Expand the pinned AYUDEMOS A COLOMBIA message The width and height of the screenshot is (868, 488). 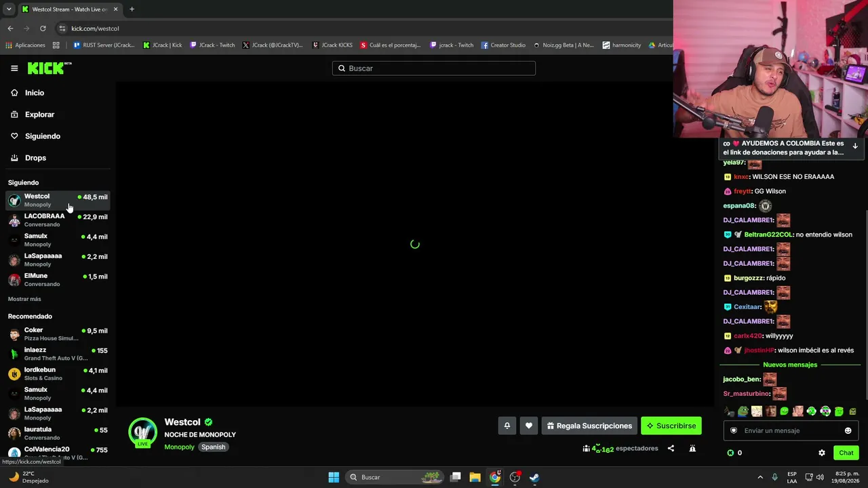point(855,146)
